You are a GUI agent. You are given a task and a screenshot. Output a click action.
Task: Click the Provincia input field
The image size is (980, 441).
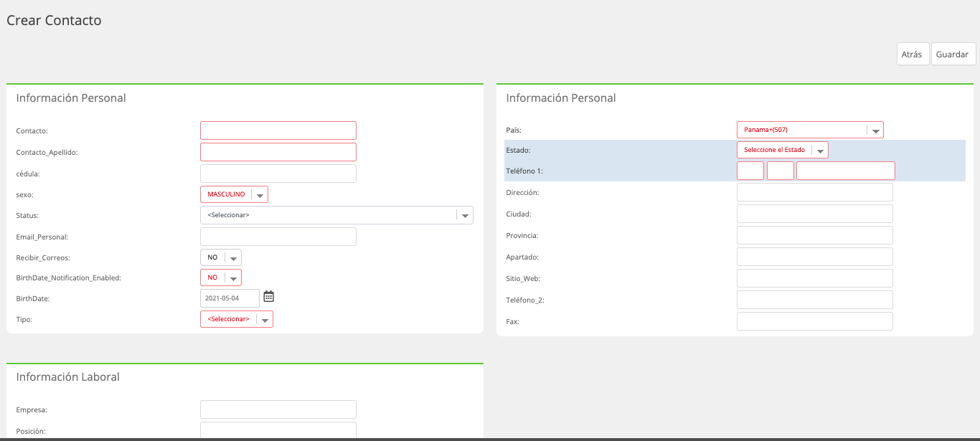pyautogui.click(x=815, y=235)
